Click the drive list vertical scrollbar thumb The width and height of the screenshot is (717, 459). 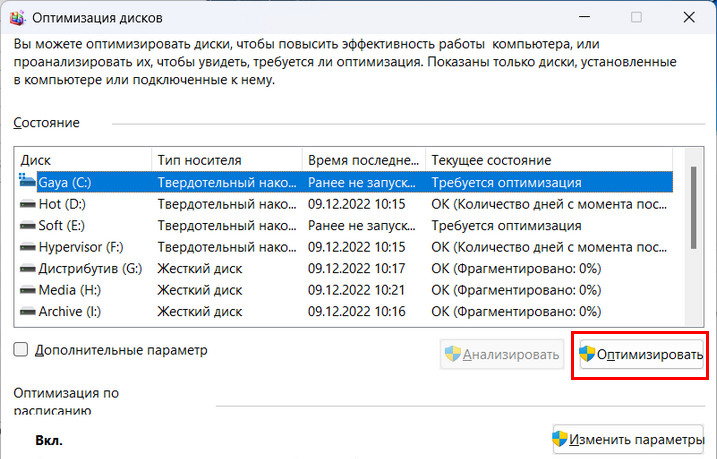[693, 208]
